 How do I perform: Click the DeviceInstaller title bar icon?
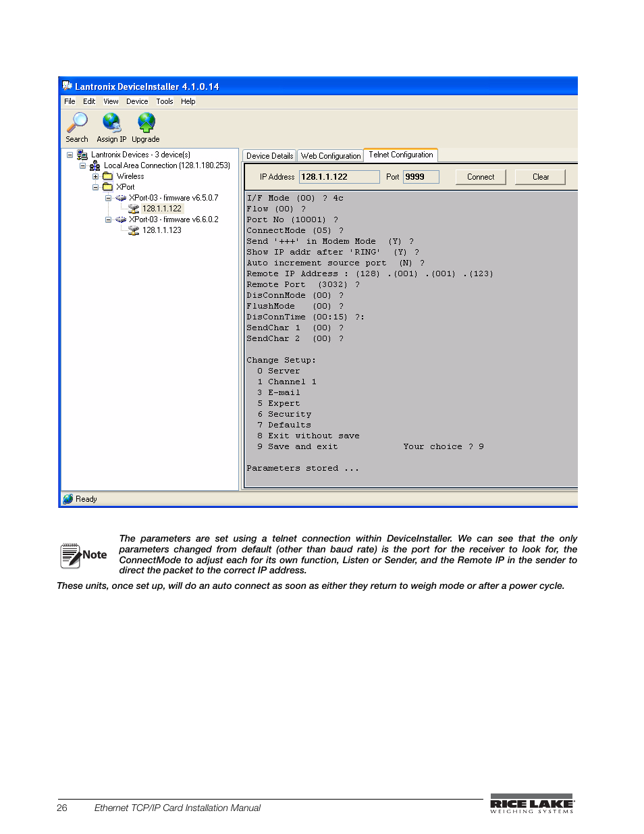(68, 86)
